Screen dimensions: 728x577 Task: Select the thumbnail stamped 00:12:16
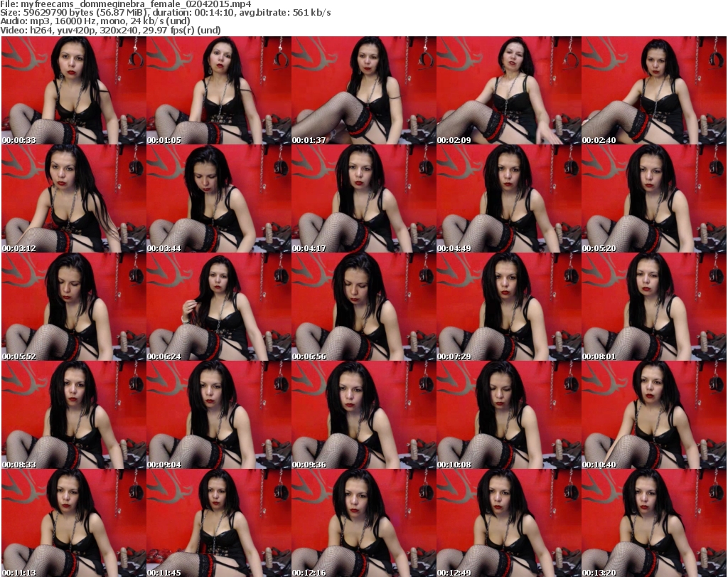click(x=363, y=523)
